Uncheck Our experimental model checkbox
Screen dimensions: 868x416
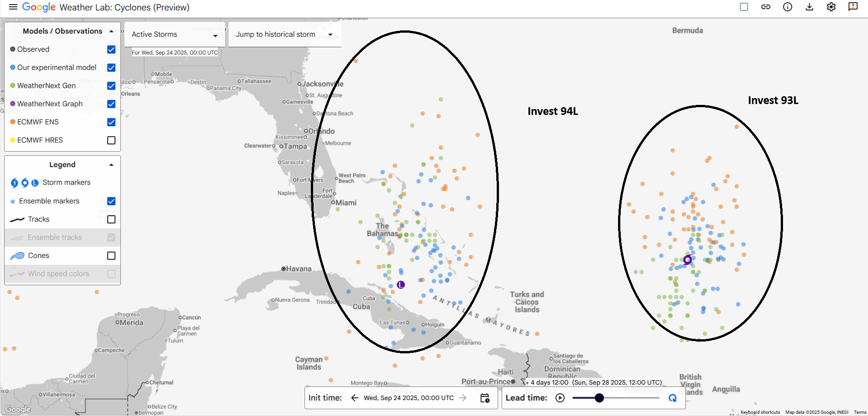point(111,68)
